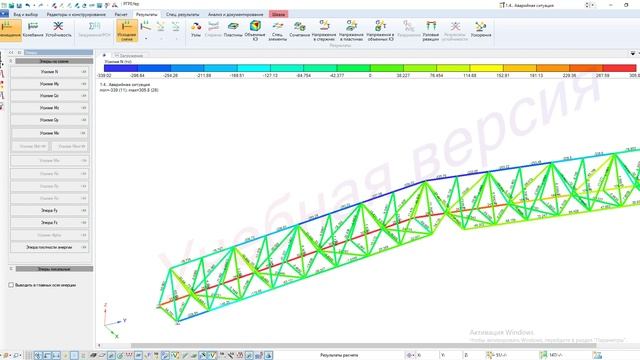Open options arrow beside Усилие My
640x360 pixels.
84,84
